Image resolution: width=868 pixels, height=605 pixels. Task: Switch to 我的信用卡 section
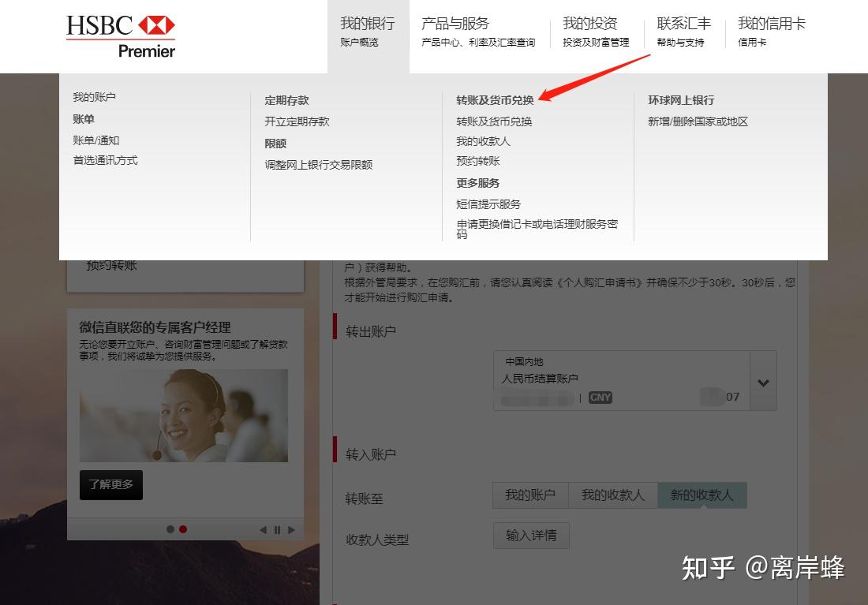(x=770, y=24)
